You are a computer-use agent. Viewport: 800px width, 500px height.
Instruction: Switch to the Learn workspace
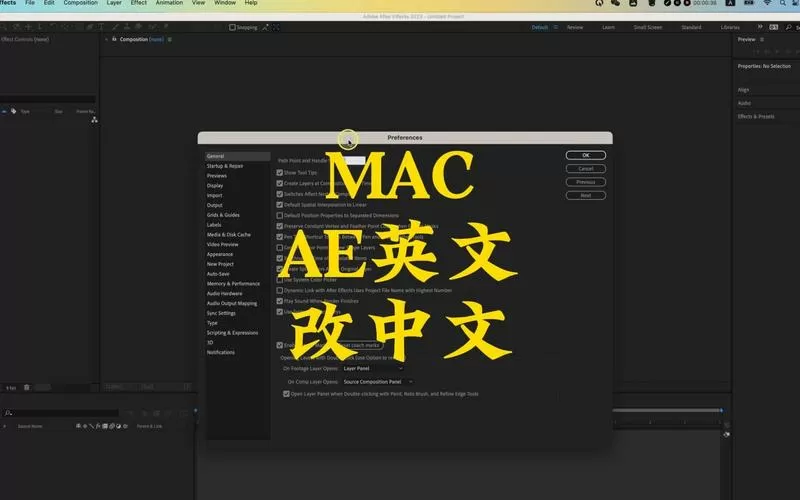click(x=608, y=27)
